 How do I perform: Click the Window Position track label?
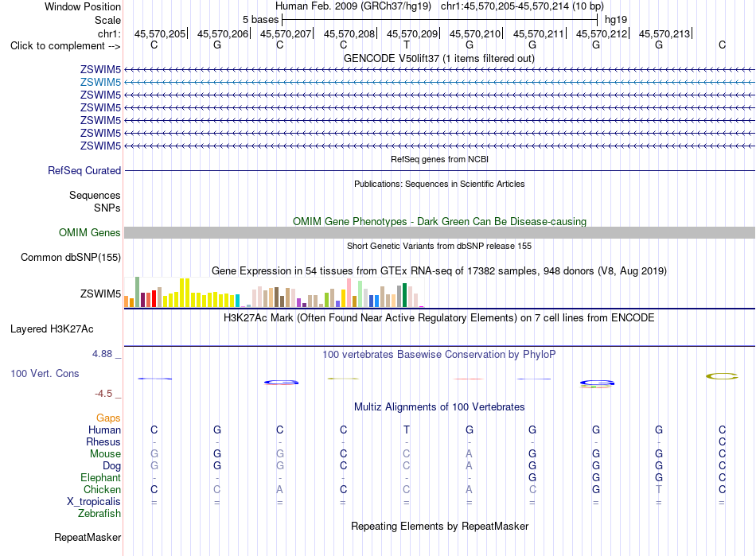tap(83, 6)
